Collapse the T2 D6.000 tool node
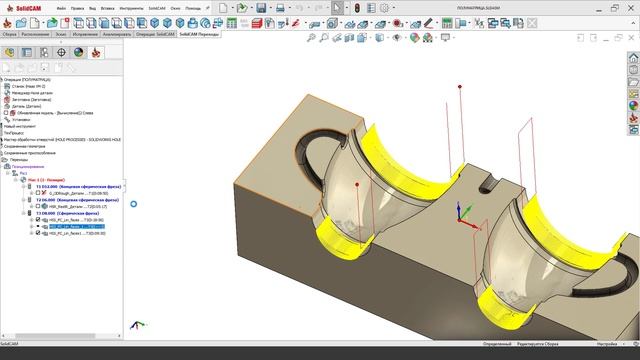 tap(24, 200)
